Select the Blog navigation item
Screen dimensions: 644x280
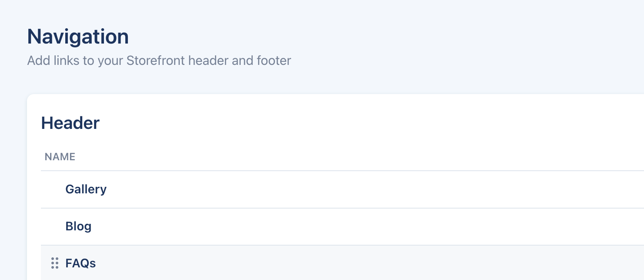(78, 226)
